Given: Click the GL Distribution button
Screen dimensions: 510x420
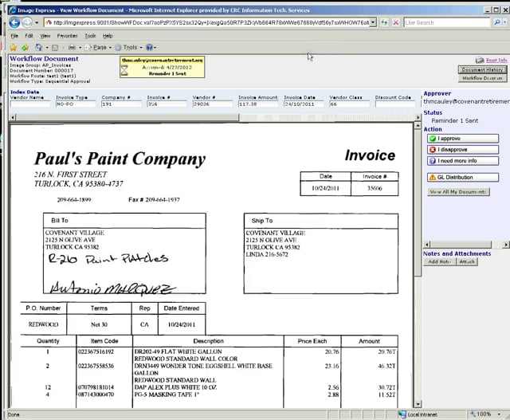Looking at the screenshot, I should click(x=462, y=177).
